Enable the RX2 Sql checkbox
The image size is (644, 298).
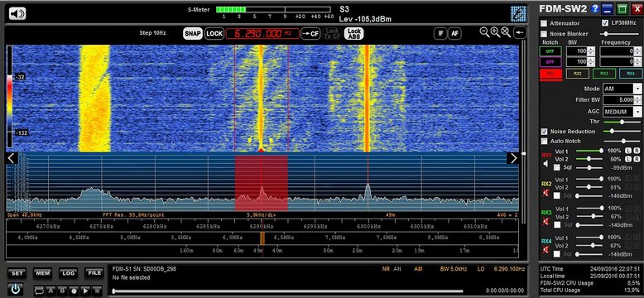557,196
